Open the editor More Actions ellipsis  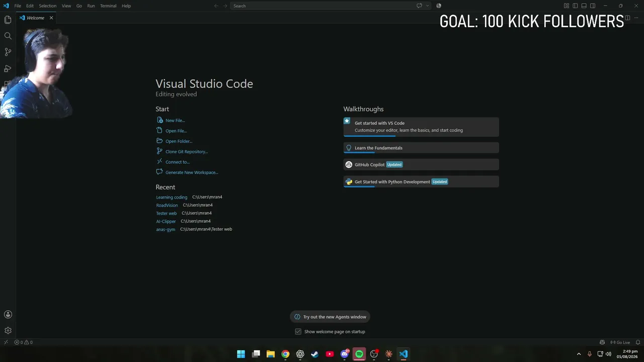[x=636, y=18]
